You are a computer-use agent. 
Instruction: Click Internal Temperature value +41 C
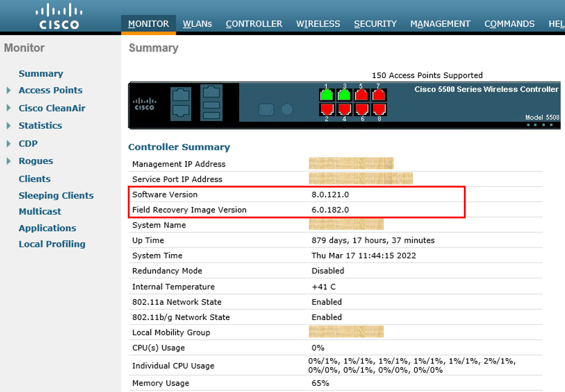point(323,287)
